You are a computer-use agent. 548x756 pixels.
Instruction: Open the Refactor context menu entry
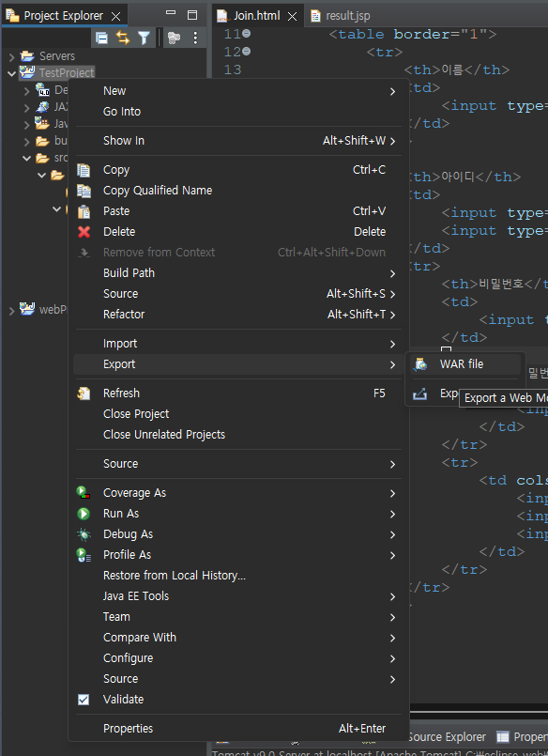tap(128, 314)
